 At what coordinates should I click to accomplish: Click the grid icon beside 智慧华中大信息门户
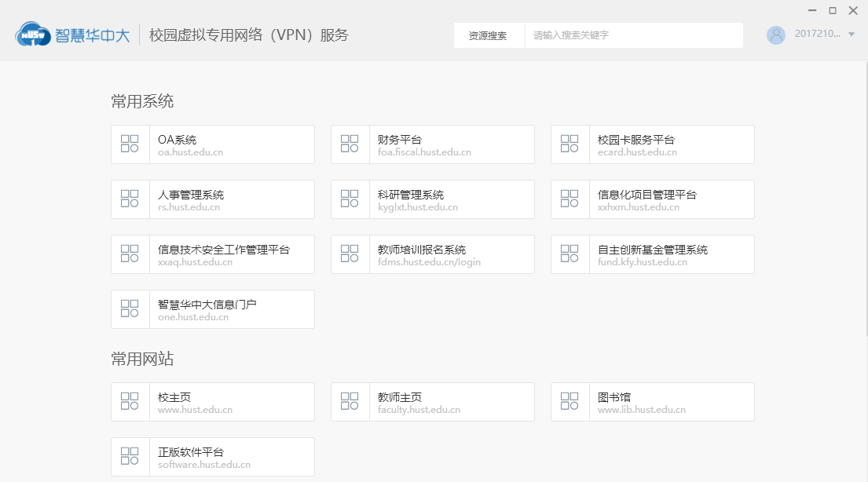click(x=130, y=309)
